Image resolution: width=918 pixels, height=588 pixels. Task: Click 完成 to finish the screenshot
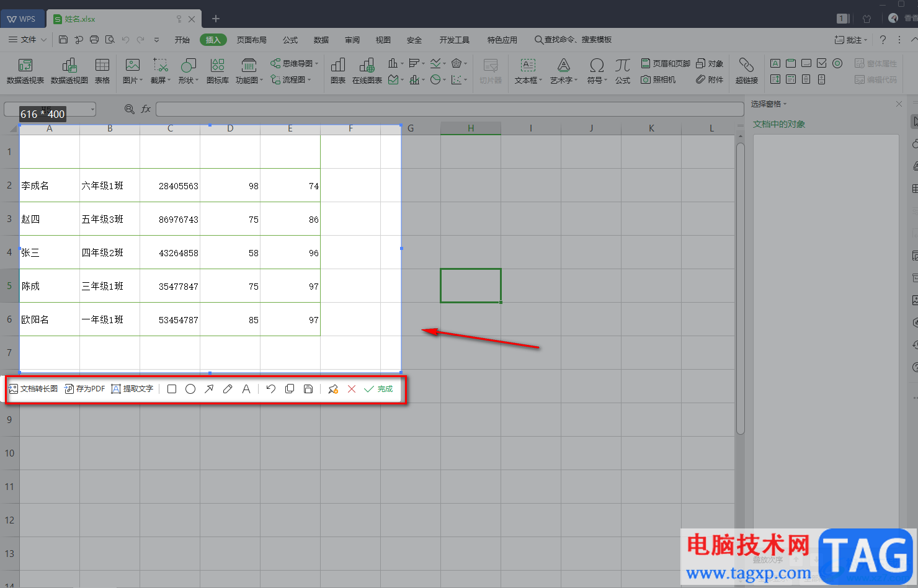click(x=378, y=389)
